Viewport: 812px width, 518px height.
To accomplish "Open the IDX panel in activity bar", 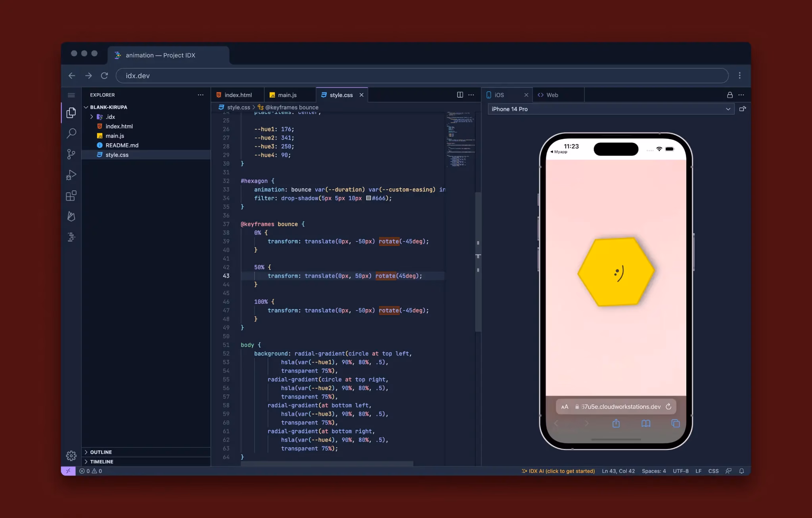I will (71, 237).
